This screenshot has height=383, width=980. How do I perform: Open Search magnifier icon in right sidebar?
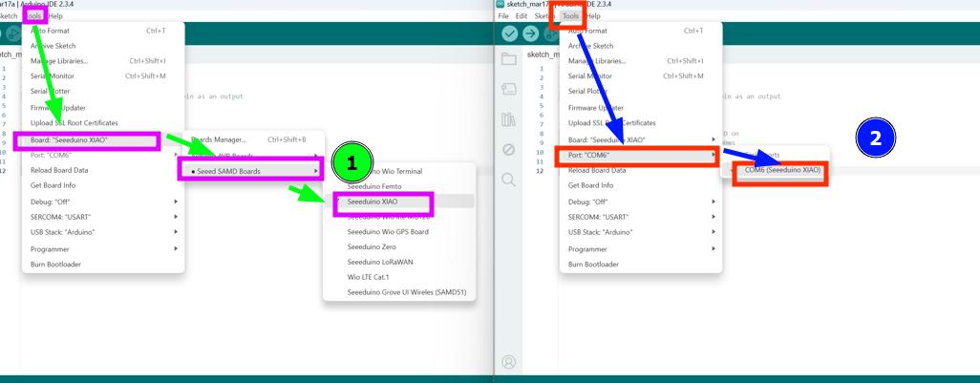pyautogui.click(x=509, y=180)
